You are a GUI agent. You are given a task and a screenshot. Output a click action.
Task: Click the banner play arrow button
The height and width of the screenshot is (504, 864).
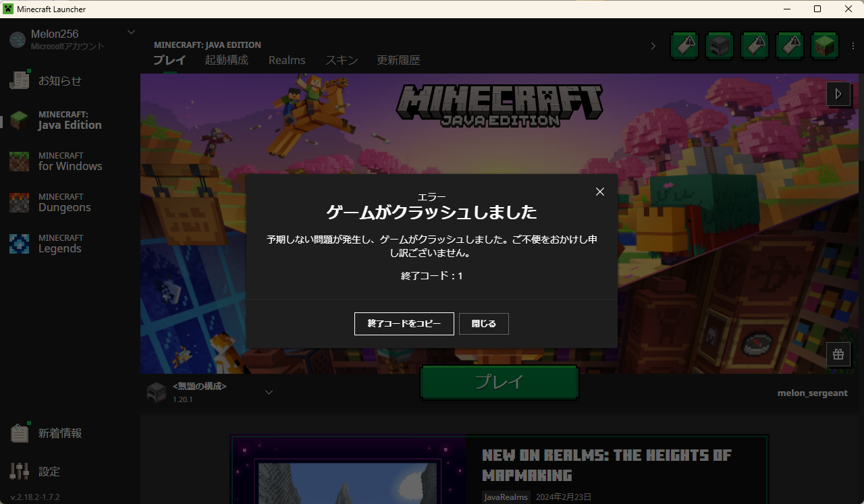point(838,94)
